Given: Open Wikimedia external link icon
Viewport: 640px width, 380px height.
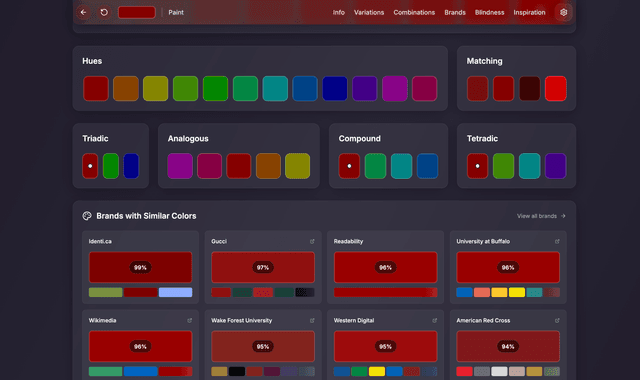Looking at the screenshot, I should coord(190,320).
